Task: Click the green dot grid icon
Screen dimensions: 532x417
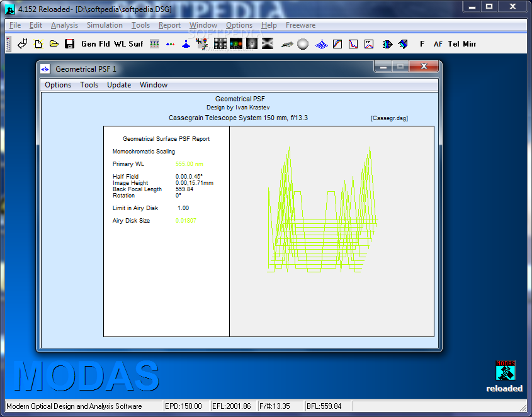Action: (154, 44)
